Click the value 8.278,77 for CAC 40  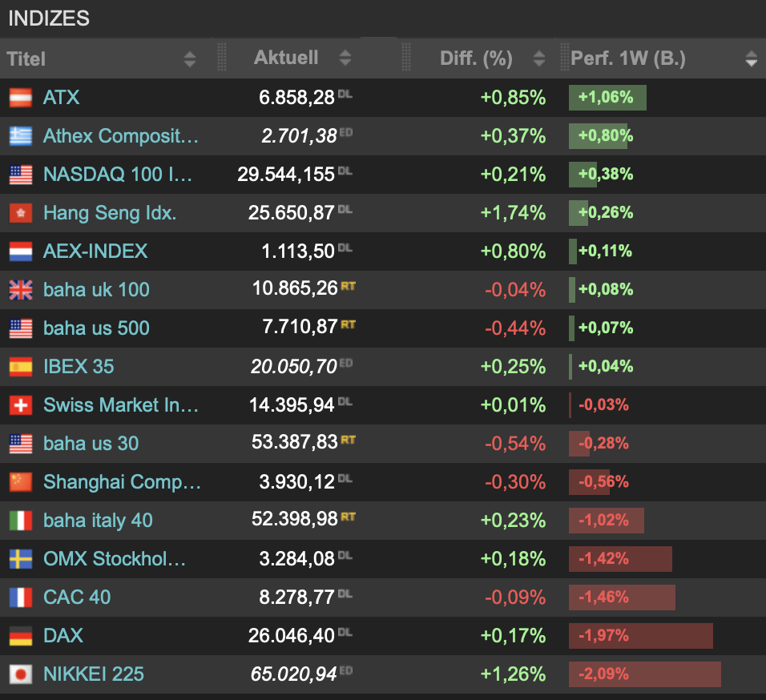(296, 597)
